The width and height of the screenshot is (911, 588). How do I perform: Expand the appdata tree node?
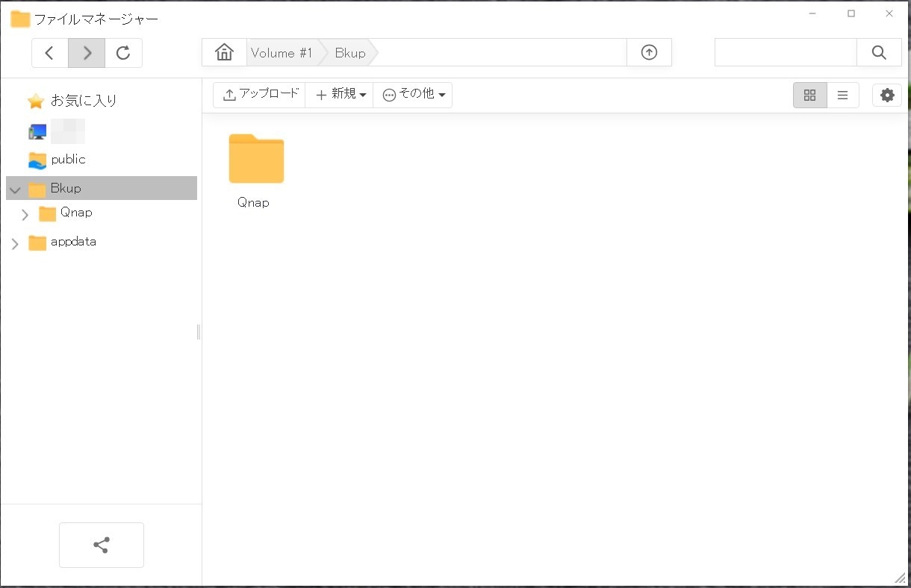coord(15,243)
